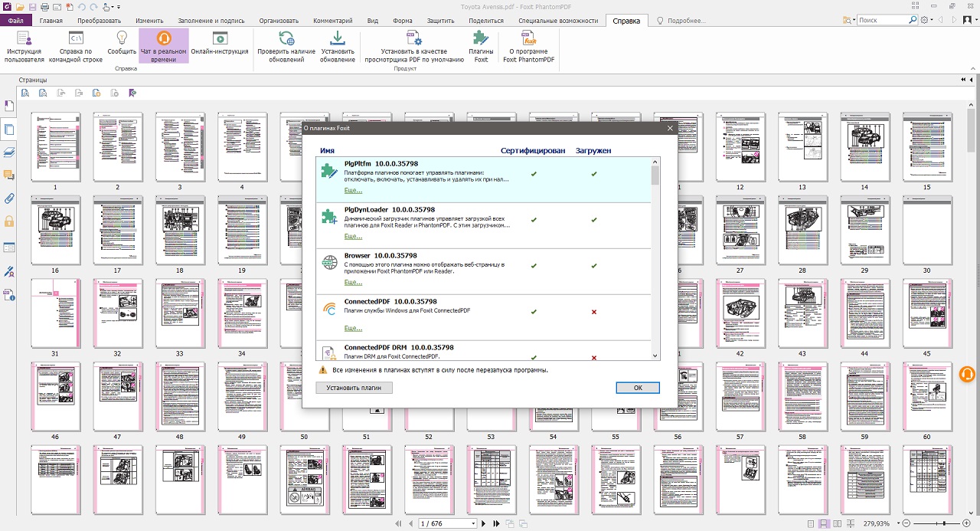Collapse the ribbon with the chevron arrow

(x=973, y=67)
